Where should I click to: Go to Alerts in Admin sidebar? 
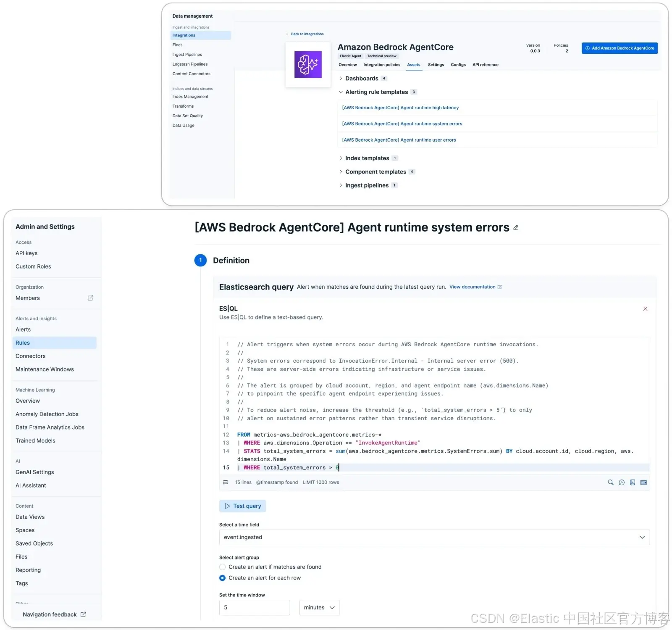point(23,329)
